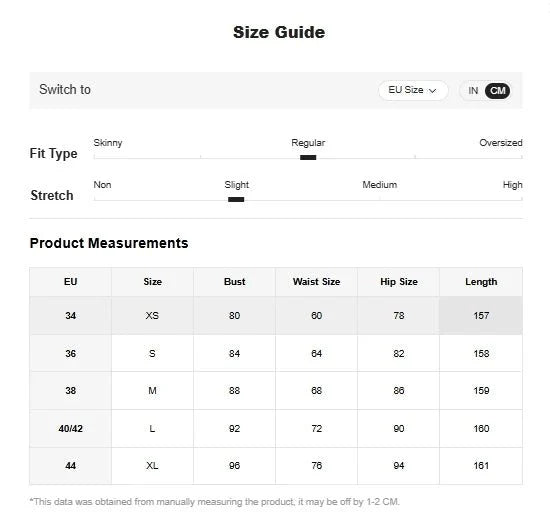Click the Oversized fit label
550x518 pixels.
[501, 143]
